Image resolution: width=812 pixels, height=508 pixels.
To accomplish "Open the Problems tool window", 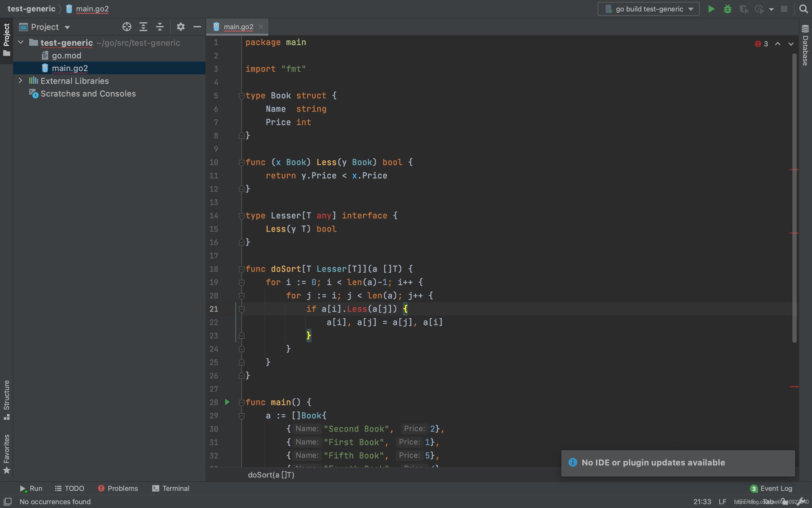I will coord(118,488).
